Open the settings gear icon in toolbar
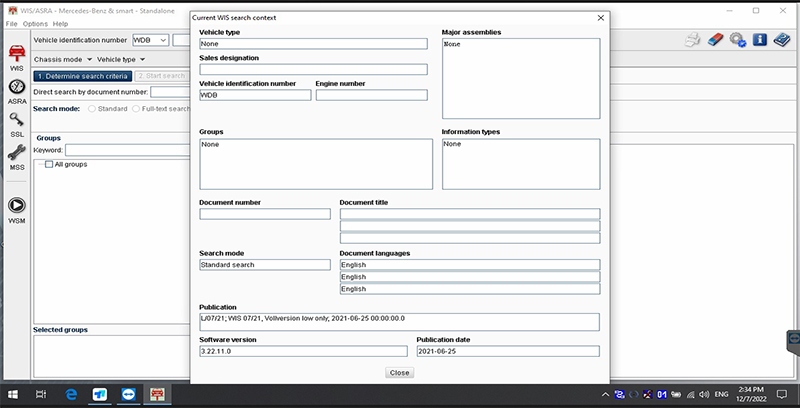The image size is (800, 408). [x=738, y=40]
